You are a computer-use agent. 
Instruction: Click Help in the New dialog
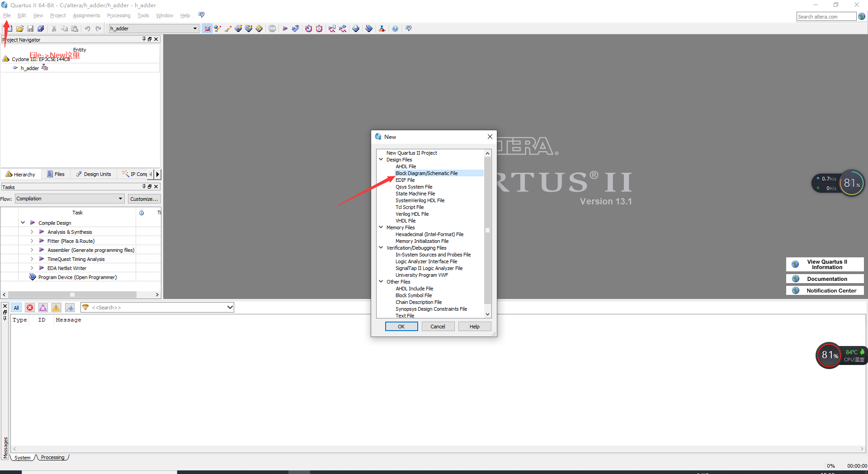point(474,327)
